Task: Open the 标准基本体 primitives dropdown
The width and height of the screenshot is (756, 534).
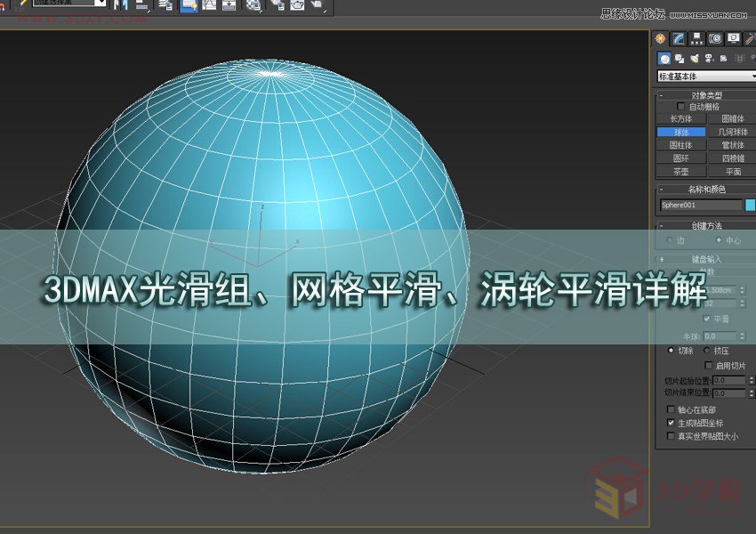Action: (x=705, y=77)
